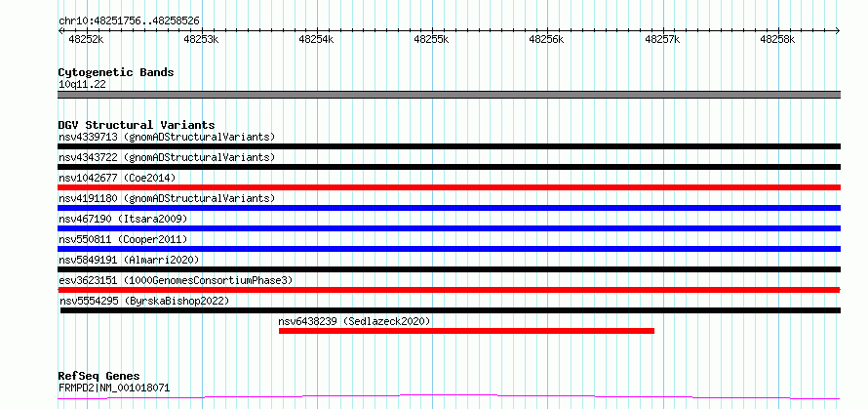Click the 48253k ruler tick label
The image size is (868, 409).
[x=201, y=39]
